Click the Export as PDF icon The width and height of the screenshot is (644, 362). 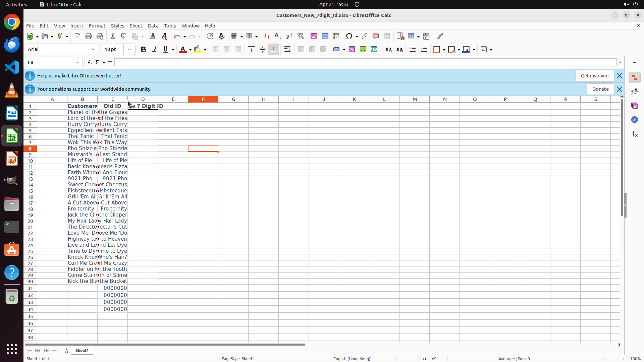77,37
